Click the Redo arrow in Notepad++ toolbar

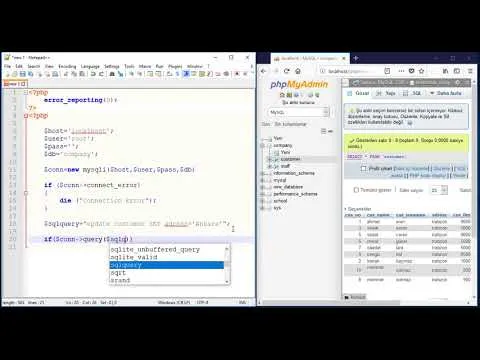[101, 74]
